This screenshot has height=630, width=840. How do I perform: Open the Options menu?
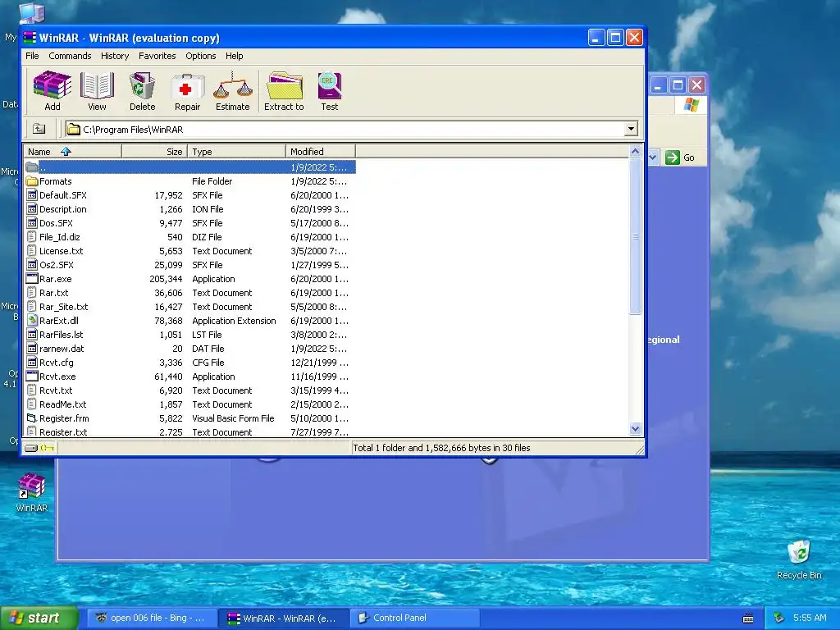point(201,56)
